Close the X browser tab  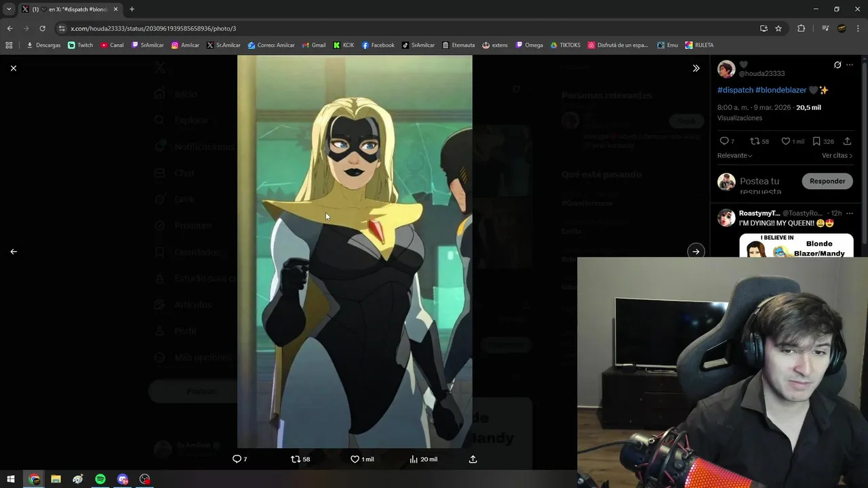tap(115, 9)
